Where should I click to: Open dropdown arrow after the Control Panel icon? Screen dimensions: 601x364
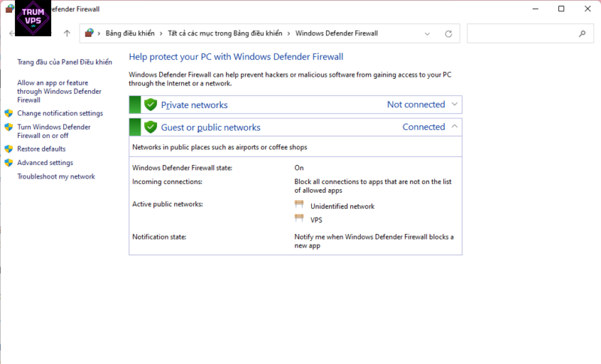99,34
